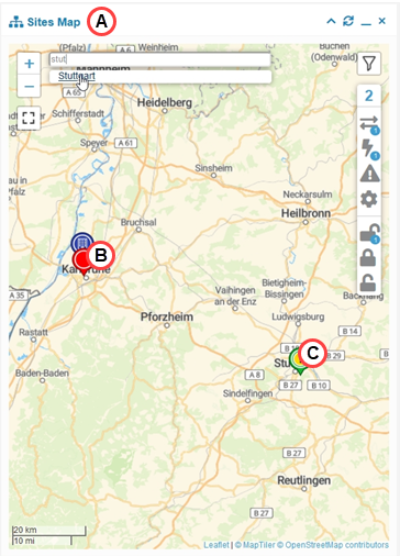This screenshot has width=400, height=556.
Task: Select the green site marker at Stuttgart
Action: (x=299, y=362)
